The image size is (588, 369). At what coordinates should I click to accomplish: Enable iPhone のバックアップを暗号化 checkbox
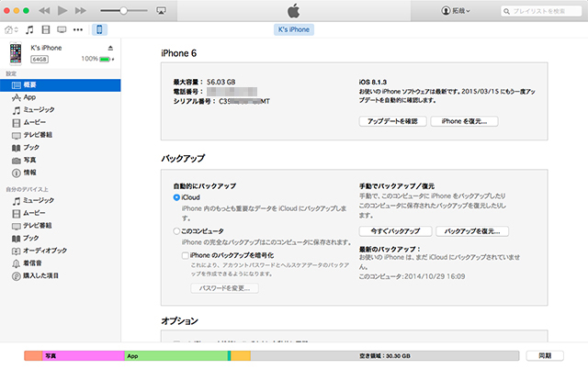point(186,255)
